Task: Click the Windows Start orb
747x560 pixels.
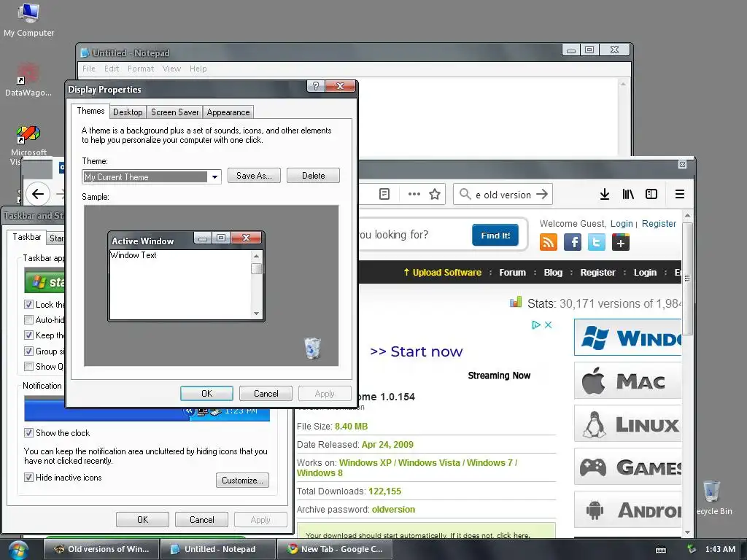Action: (x=18, y=550)
